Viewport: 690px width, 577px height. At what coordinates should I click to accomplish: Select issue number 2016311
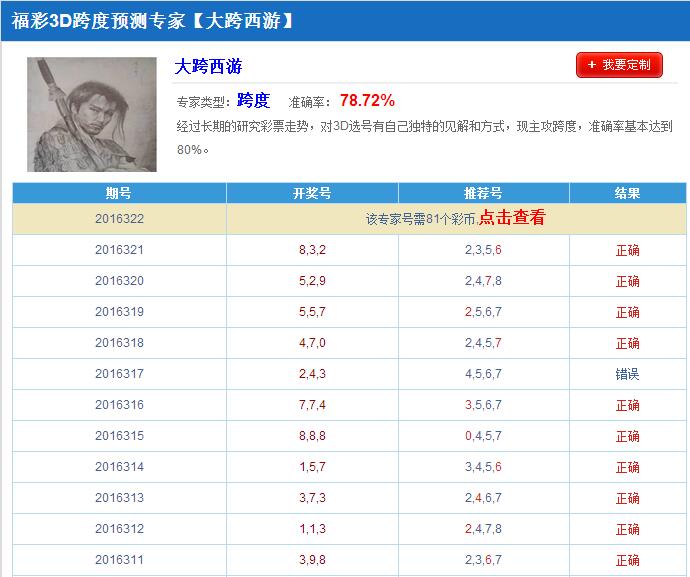click(119, 560)
